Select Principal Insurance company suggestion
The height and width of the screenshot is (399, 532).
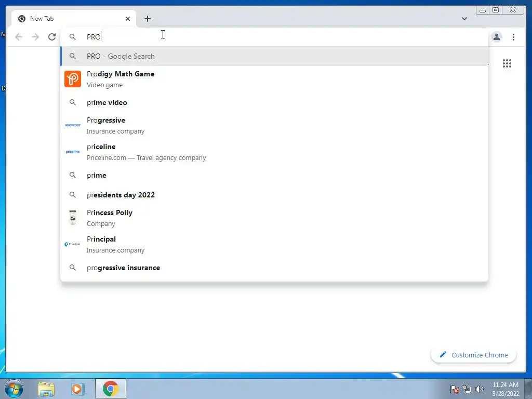click(x=274, y=244)
